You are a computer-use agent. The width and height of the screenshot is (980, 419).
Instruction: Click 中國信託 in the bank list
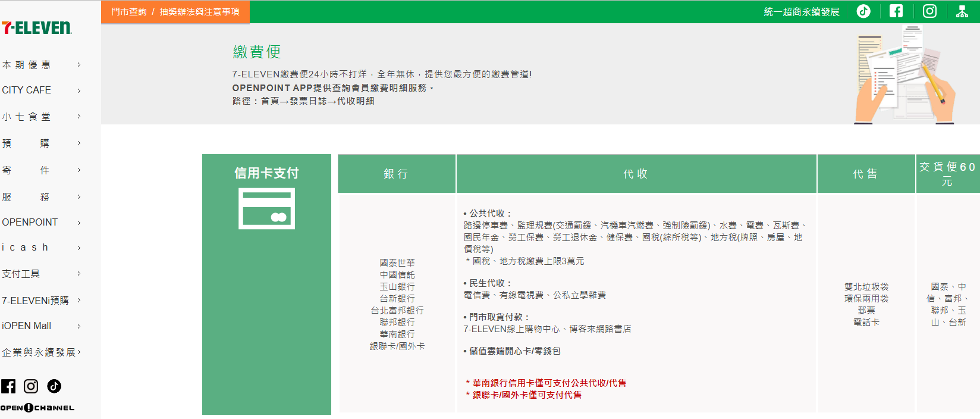[397, 274]
